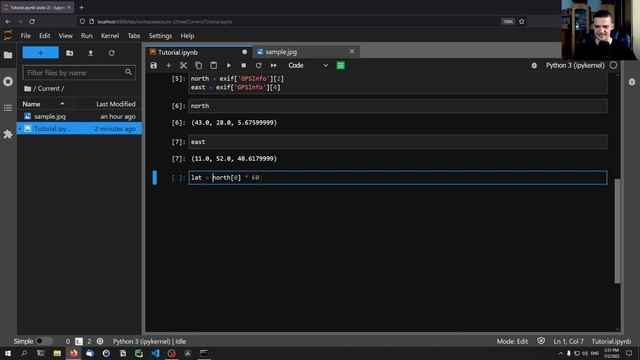Viewport: 640px width, 360px height.
Task: Open Visual Studio Code from the taskbar
Action: pyautogui.click(x=156, y=353)
